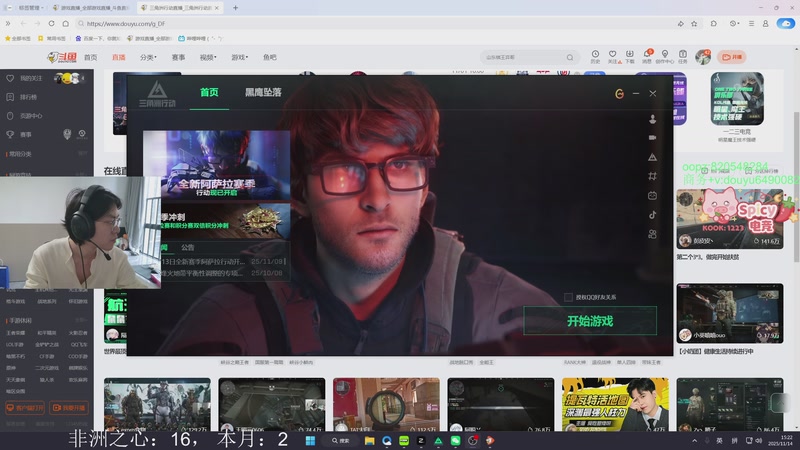The height and width of the screenshot is (450, 800).
Task: Open the 历史 clock icon
Action: (595, 57)
